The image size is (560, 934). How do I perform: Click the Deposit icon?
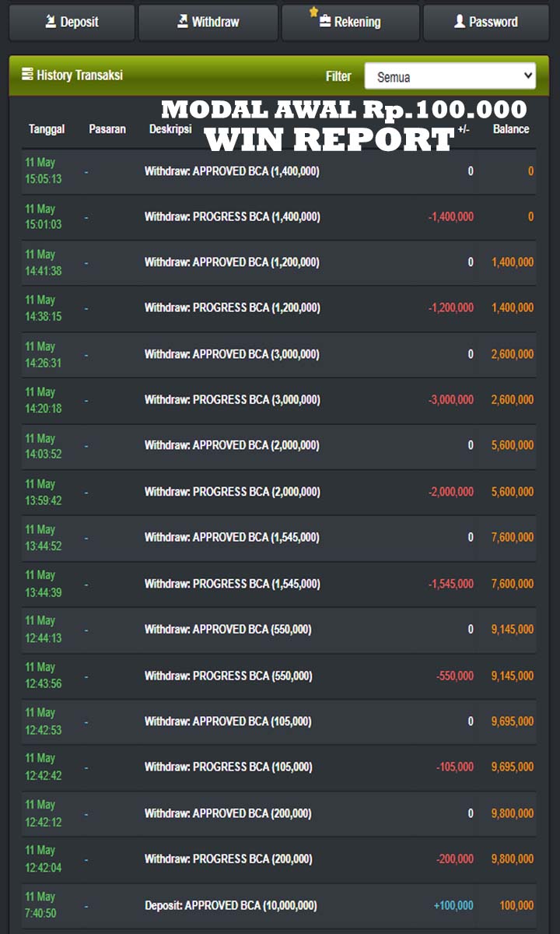51,21
